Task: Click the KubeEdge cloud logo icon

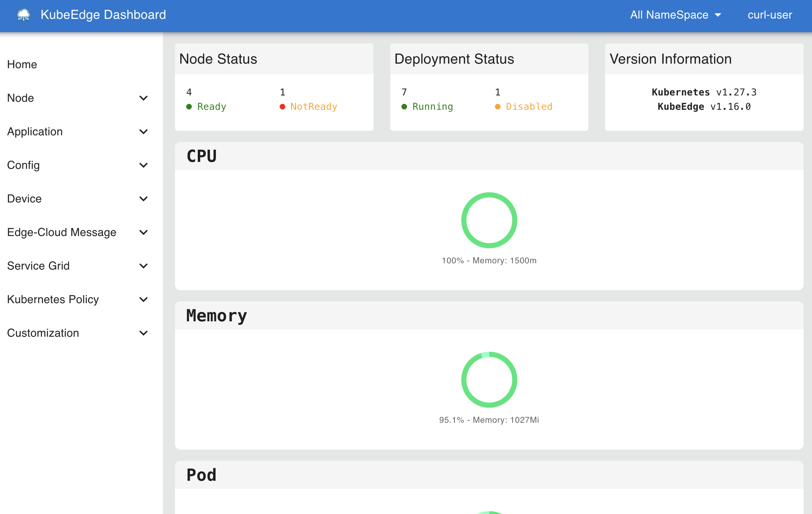Action: tap(23, 15)
